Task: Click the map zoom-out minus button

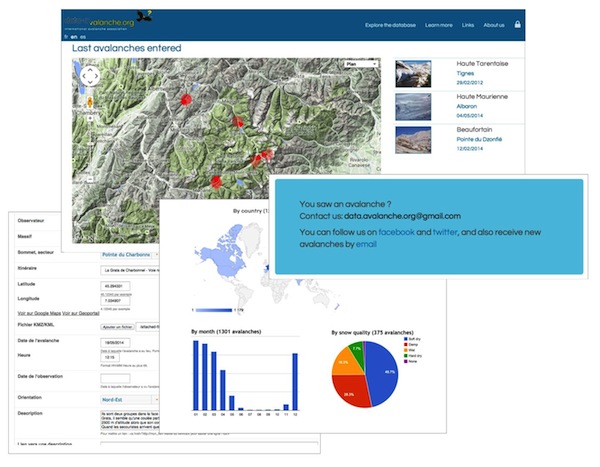Action: 90,179
